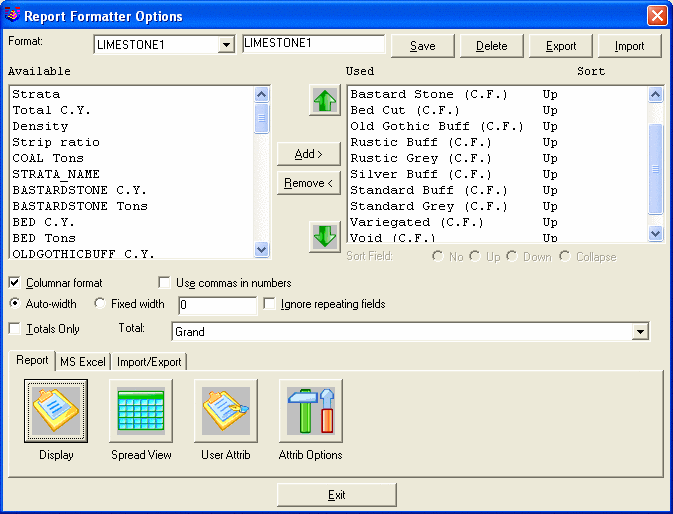The height and width of the screenshot is (514, 673).
Task: Enable Use commas in numbers
Action: (x=164, y=282)
